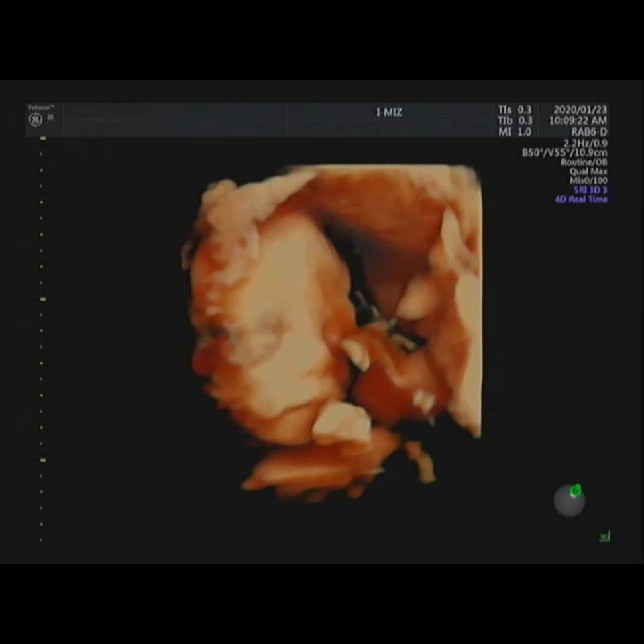644x644 pixels.
Task: Click the "B50°/V55°/10.9cm" angle and depth text
Action: pyautogui.click(x=564, y=152)
